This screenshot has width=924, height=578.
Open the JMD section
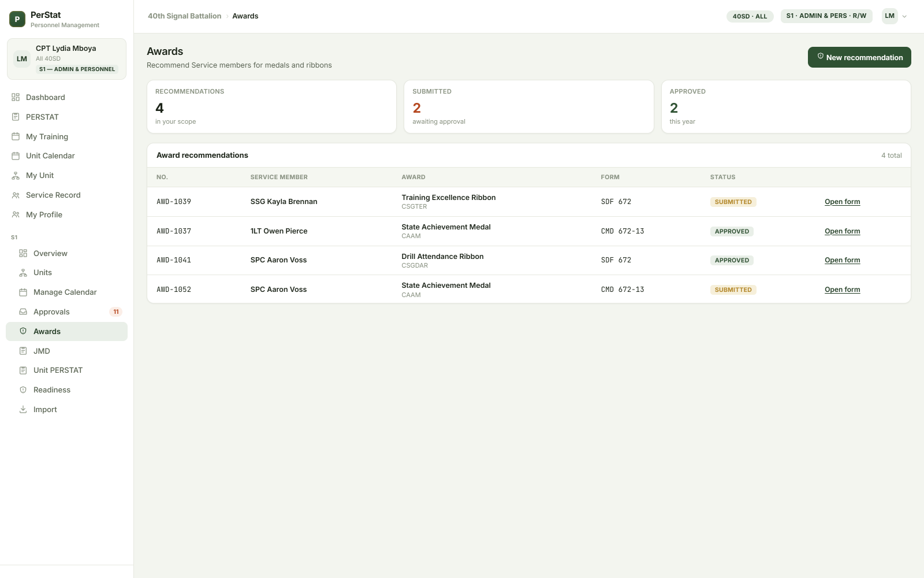(66, 351)
